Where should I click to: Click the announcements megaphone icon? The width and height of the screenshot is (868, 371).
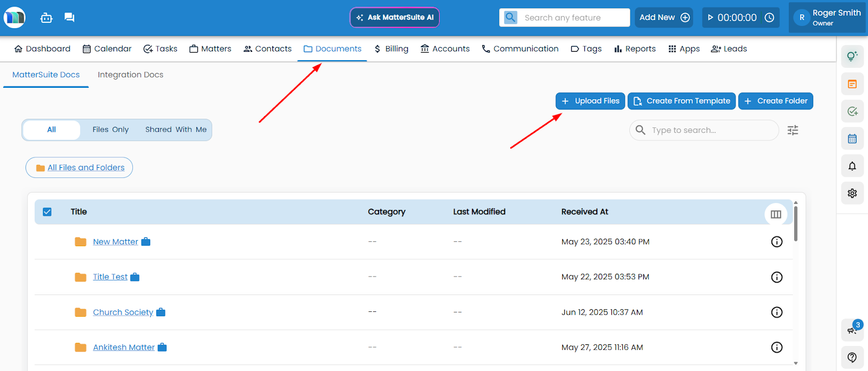[x=852, y=330]
